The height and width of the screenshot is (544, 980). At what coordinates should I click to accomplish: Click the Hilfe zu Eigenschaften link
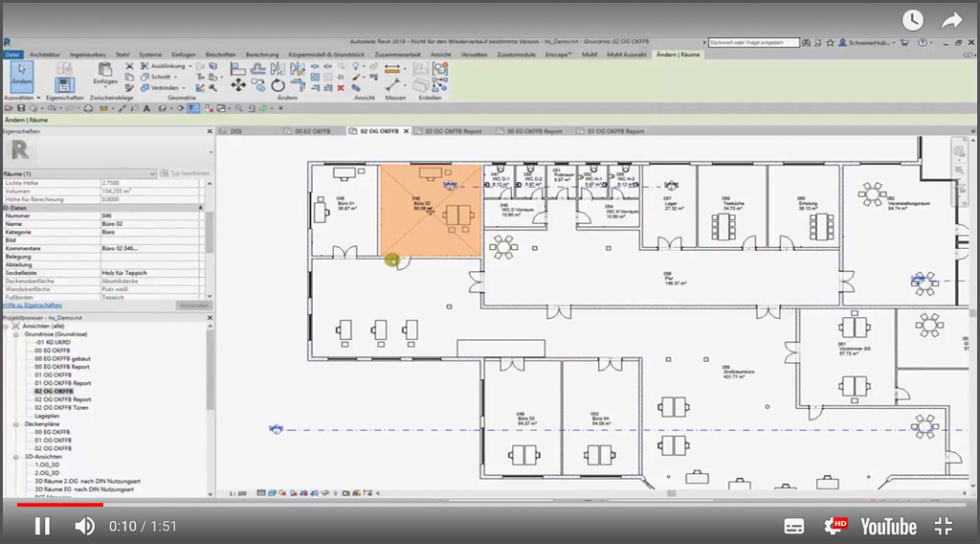coord(33,306)
